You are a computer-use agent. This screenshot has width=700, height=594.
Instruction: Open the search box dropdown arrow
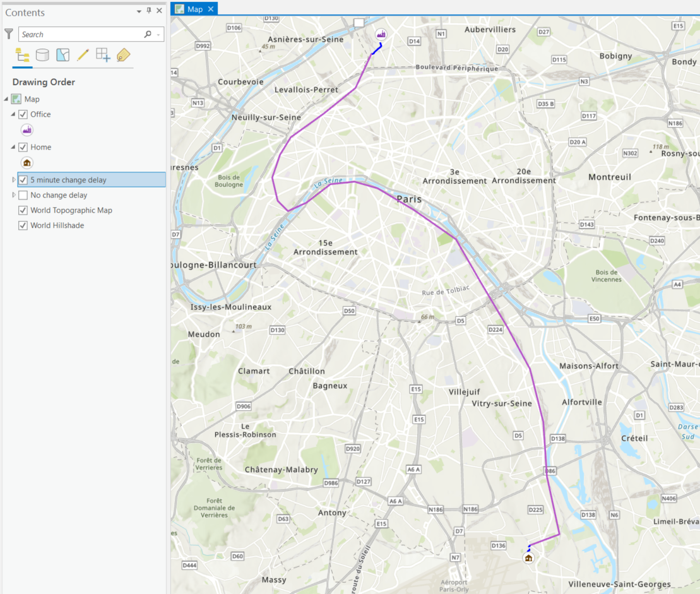pyautogui.click(x=158, y=35)
